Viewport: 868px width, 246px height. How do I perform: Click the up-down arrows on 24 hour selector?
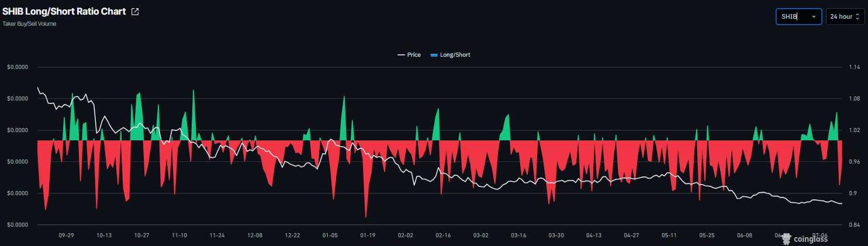(x=857, y=16)
